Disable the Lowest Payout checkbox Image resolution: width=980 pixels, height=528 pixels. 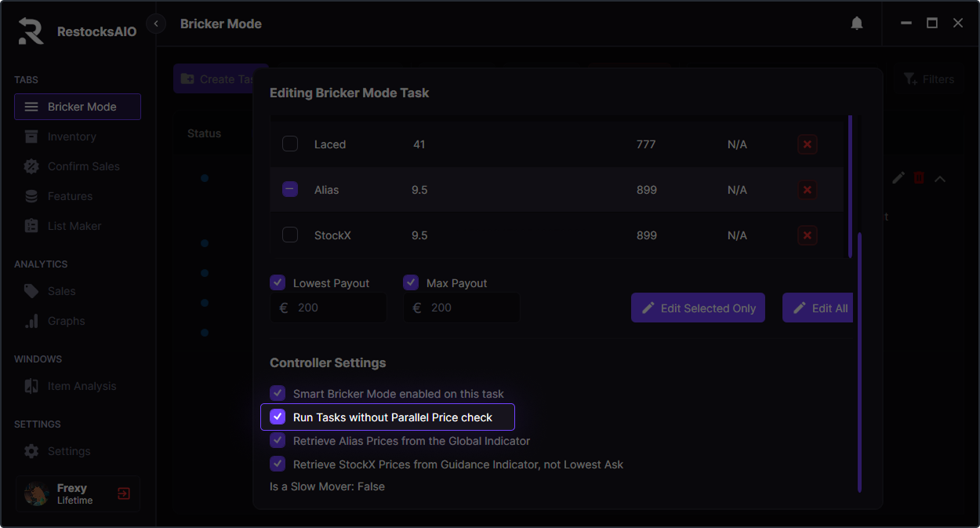point(278,283)
